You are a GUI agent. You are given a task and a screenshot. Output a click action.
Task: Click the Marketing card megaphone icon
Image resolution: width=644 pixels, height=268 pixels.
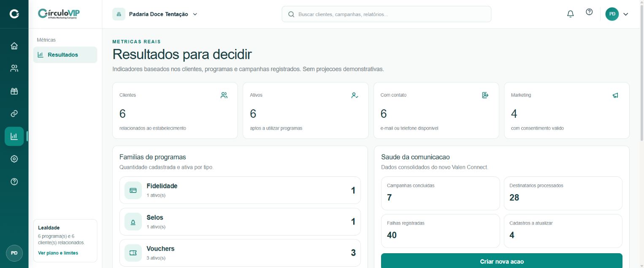616,95
